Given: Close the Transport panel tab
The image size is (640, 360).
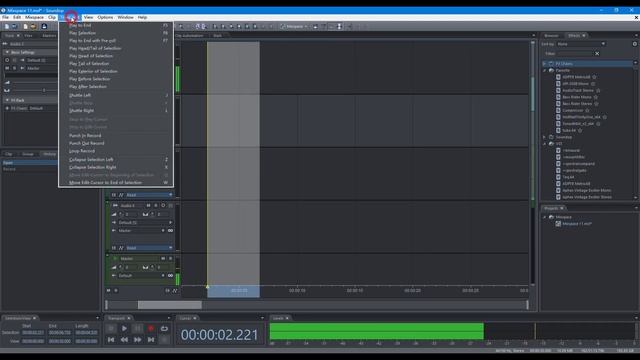Looking at the screenshot, I should click(x=129, y=318).
